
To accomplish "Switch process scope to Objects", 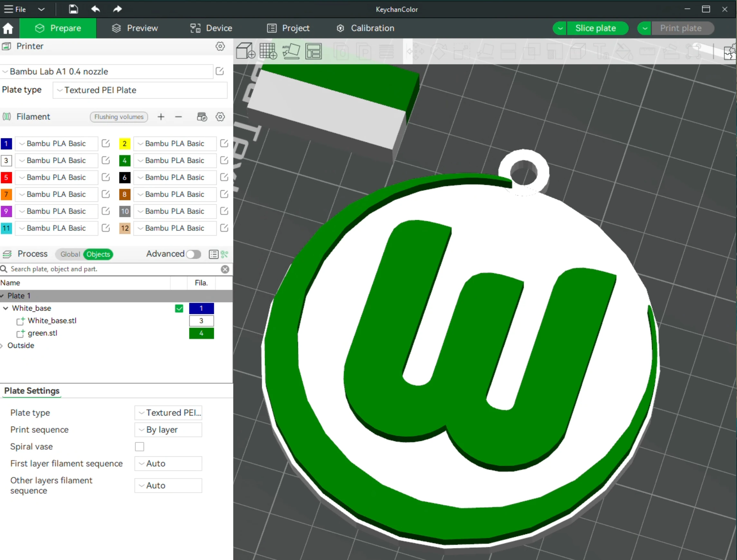I will pos(98,254).
